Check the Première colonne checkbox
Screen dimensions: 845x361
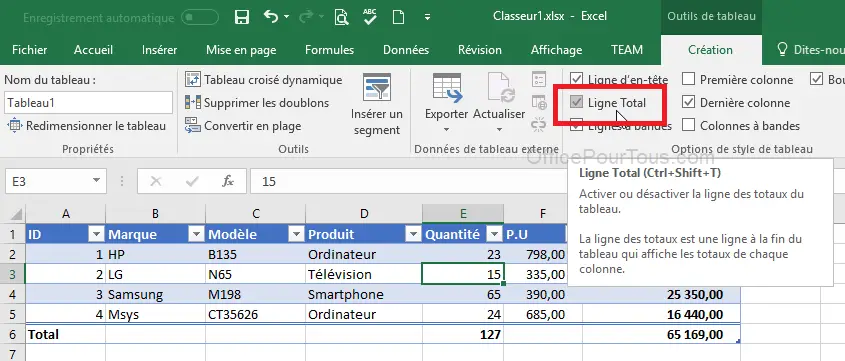click(688, 80)
